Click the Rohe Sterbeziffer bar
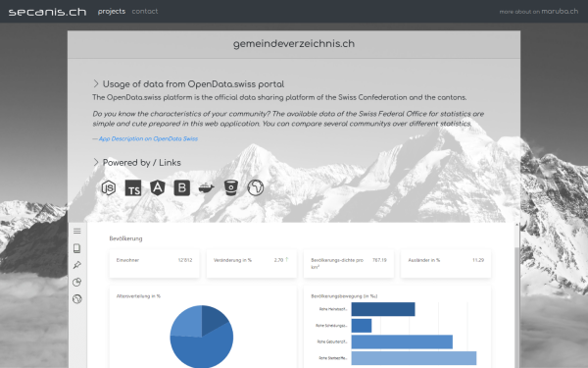Image resolution: width=588 pixels, height=368 pixels. 414,358
